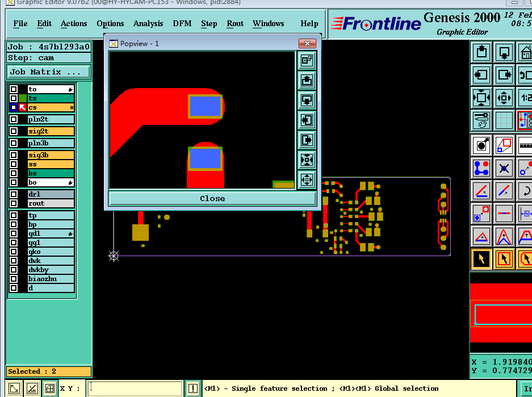Image resolution: width=532 pixels, height=397 pixels.
Task: Click the X Y coordinate input field
Action: click(135, 388)
